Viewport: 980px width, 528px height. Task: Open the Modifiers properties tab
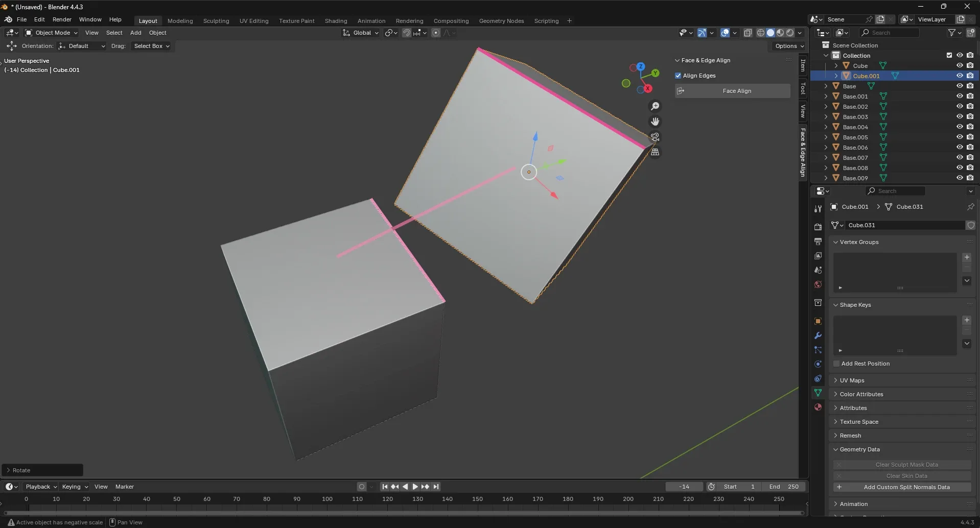[818, 335]
